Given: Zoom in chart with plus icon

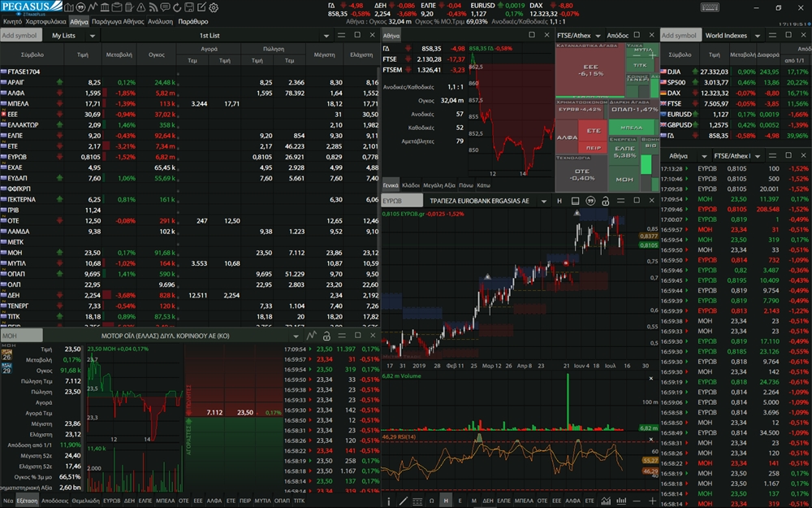Looking at the screenshot, I should [x=652, y=501].
